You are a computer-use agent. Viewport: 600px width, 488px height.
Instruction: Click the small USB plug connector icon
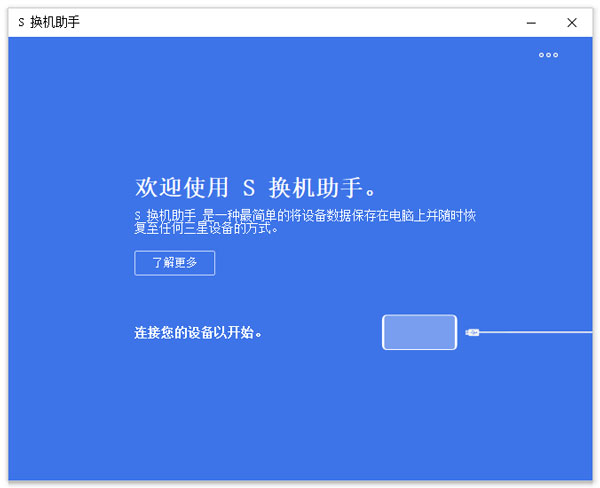point(473,332)
